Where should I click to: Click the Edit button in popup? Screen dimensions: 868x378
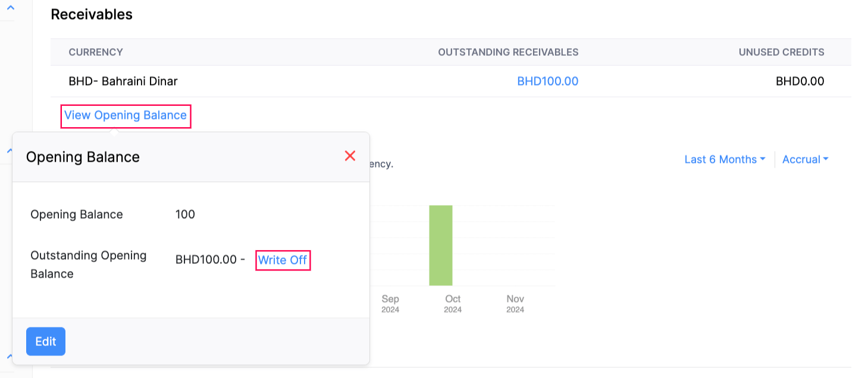[46, 341]
